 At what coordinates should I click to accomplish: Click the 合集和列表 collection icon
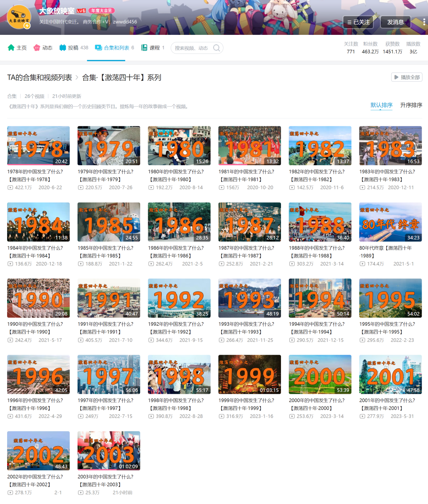(99, 48)
